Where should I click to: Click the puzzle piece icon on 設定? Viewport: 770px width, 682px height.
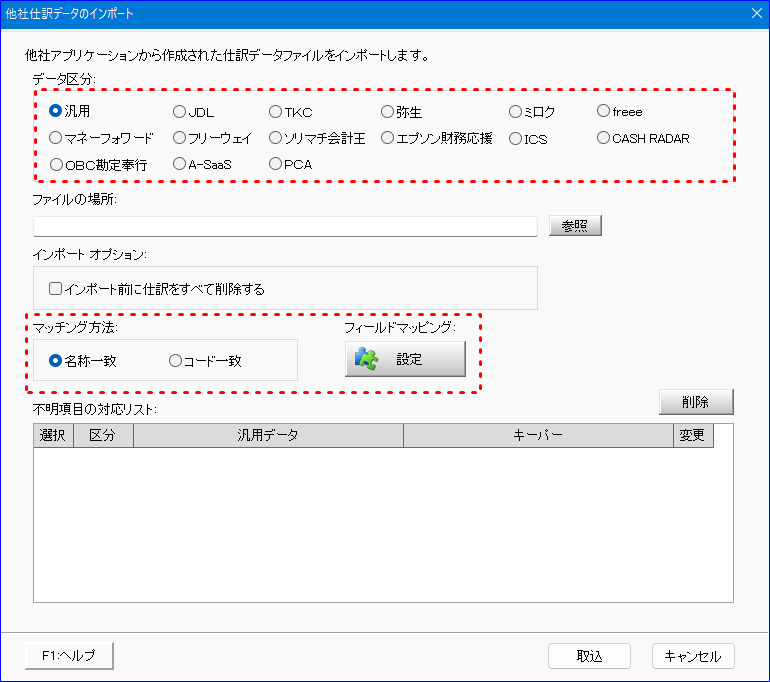click(x=366, y=359)
